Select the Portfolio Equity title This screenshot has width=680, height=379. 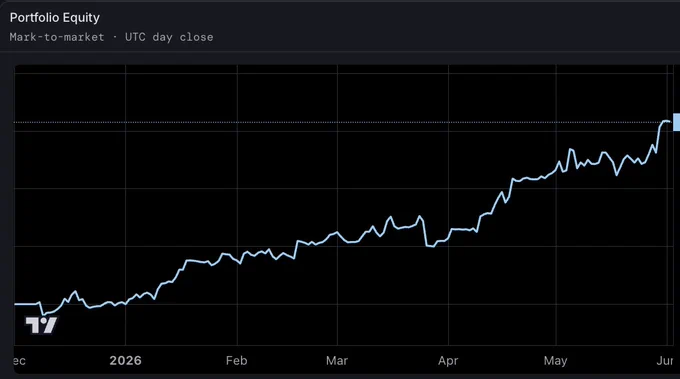55,17
